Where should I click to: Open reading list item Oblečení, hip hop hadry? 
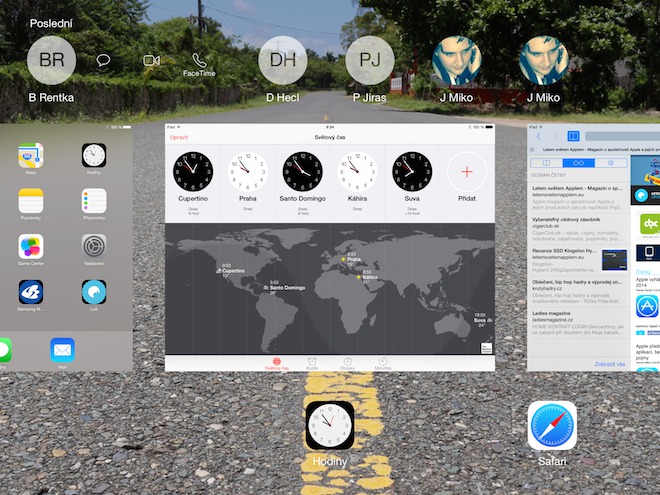click(x=579, y=291)
